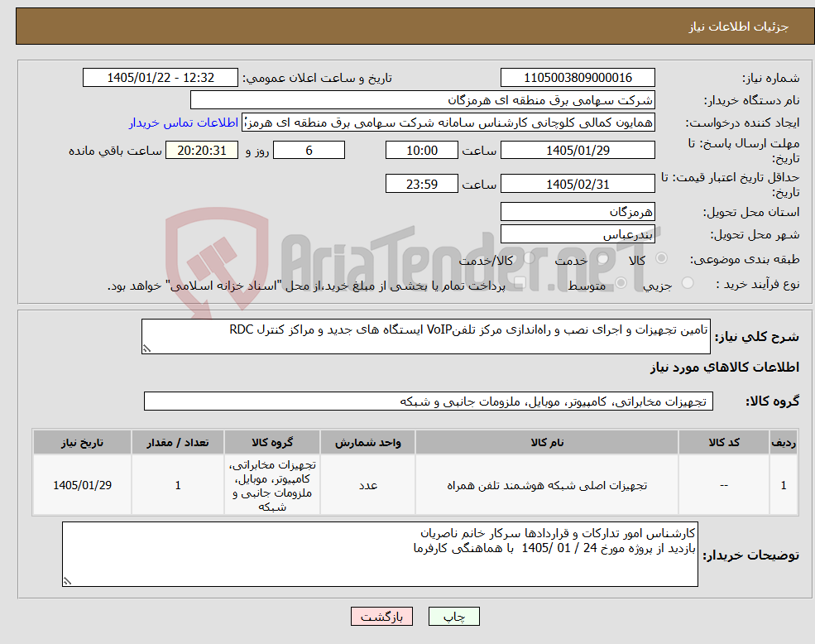Screen dimensions: 815x644
Task: Click the نام کالا column header
Action: point(547,442)
